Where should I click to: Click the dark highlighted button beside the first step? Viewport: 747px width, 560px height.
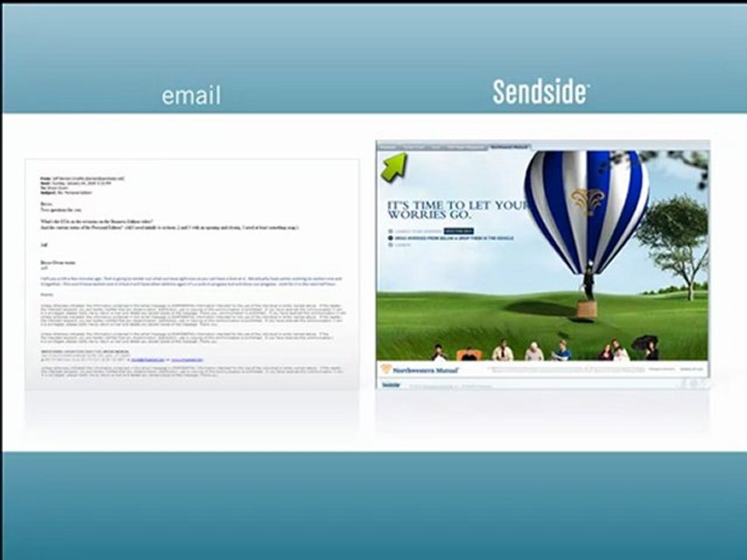coord(459,232)
